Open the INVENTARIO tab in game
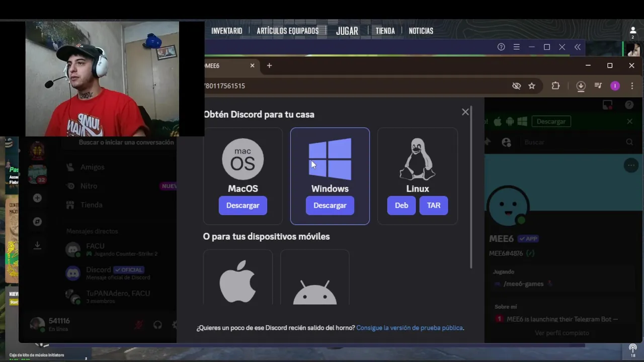The width and height of the screenshot is (644, 362). (226, 31)
